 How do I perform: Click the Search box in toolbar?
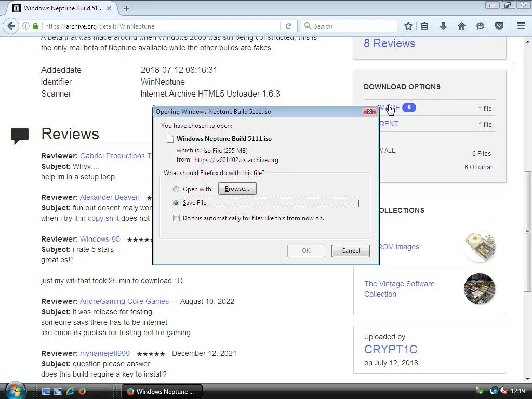click(x=349, y=26)
